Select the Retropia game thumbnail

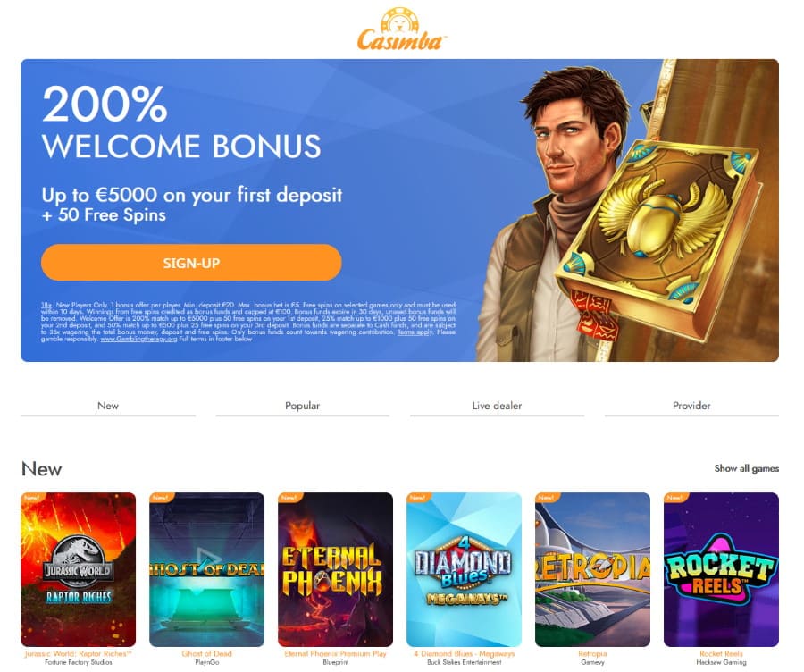[x=593, y=569]
